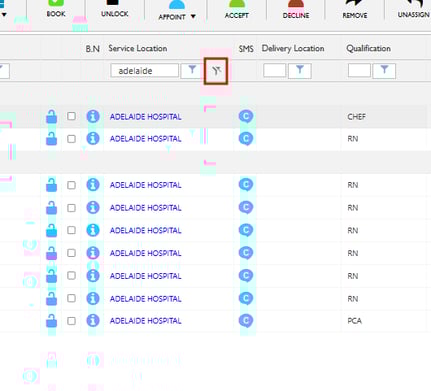Sort by the Delivery Location column header

[x=293, y=48]
